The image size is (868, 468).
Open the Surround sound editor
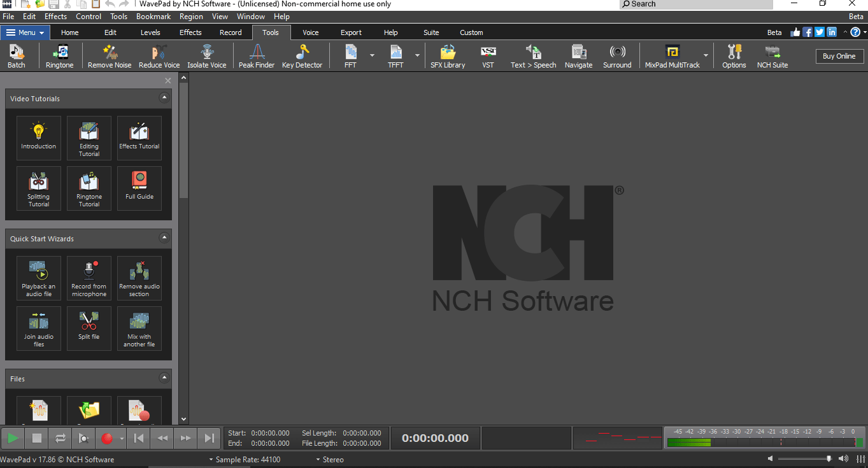click(617, 57)
